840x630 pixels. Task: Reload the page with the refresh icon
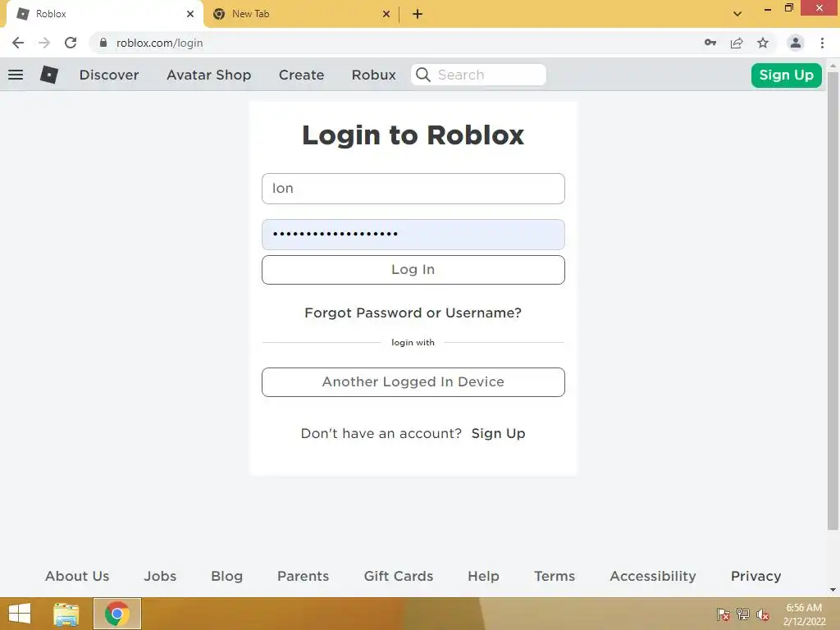pos(71,43)
